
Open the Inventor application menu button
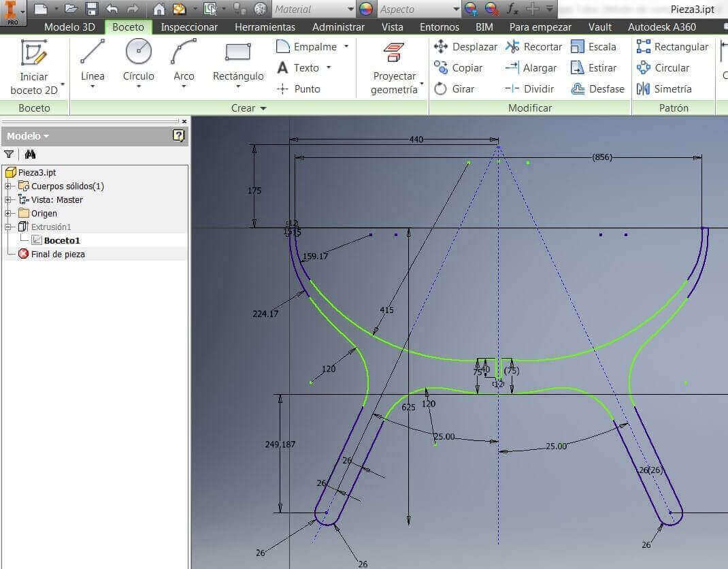click(12, 12)
